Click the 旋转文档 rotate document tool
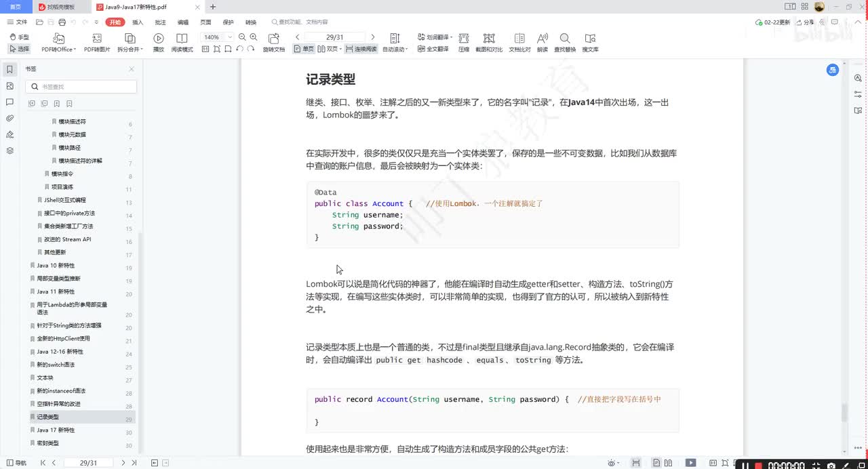This screenshot has width=868, height=469. [274, 43]
